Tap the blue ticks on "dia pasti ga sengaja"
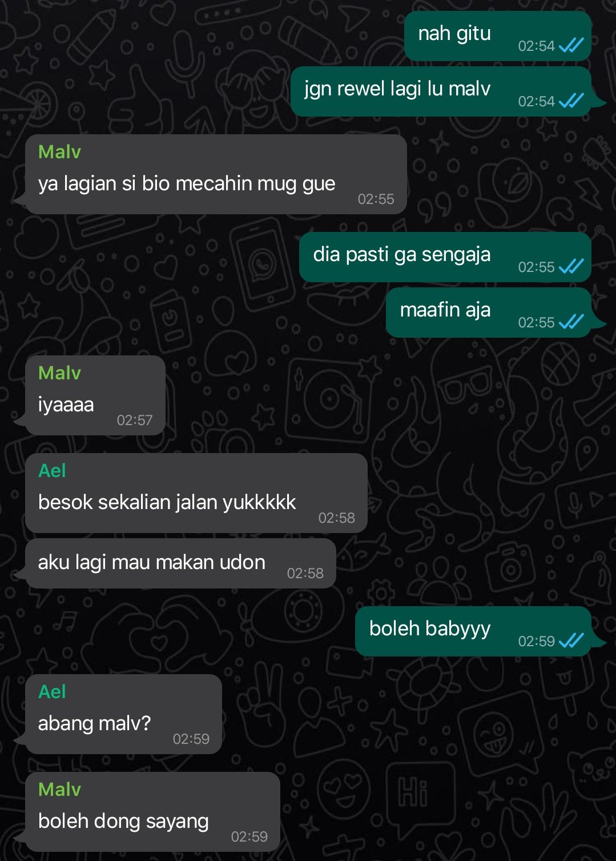The width and height of the screenshot is (616, 861). 571,266
